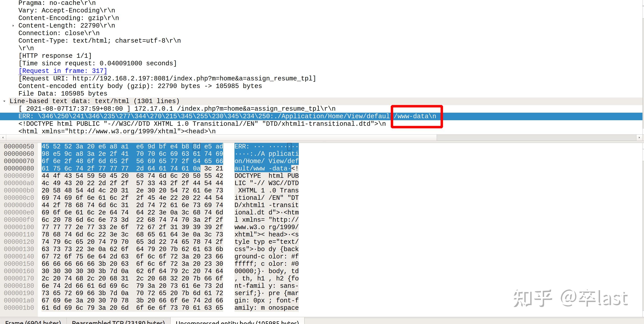
Task: Select File Data 105985 bytes line
Action: point(63,94)
